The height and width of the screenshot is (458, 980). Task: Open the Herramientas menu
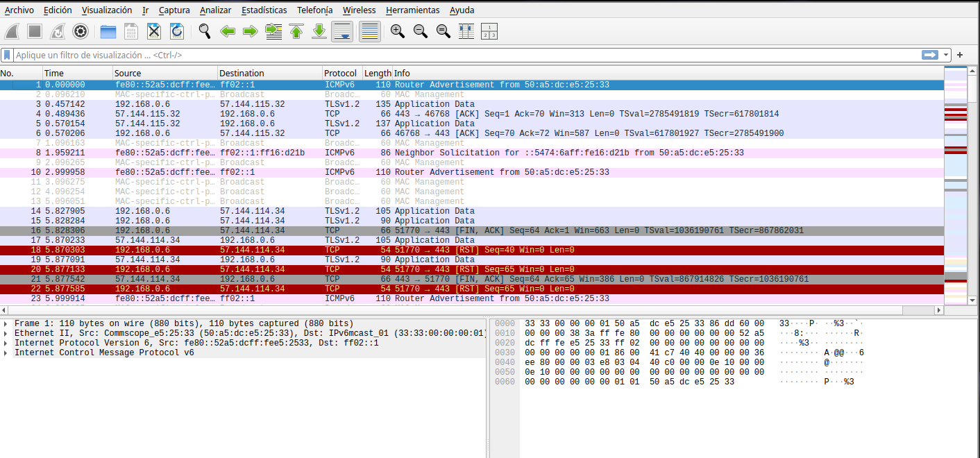412,10
